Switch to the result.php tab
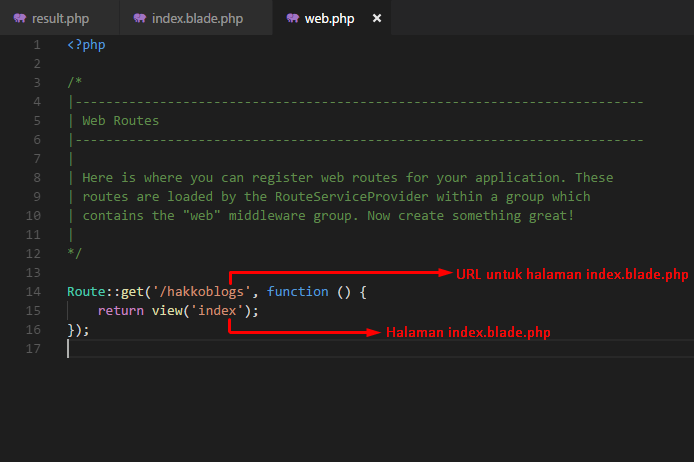 [60, 18]
